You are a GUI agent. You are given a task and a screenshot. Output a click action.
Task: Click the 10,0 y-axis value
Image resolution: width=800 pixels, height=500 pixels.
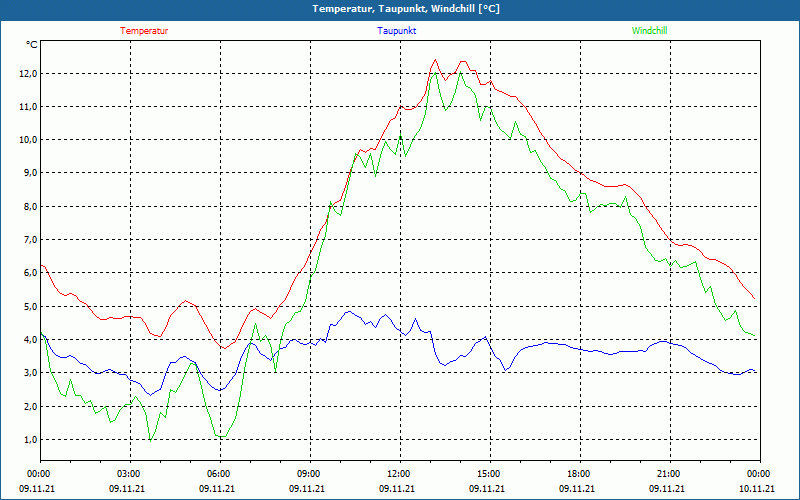[x=29, y=140]
